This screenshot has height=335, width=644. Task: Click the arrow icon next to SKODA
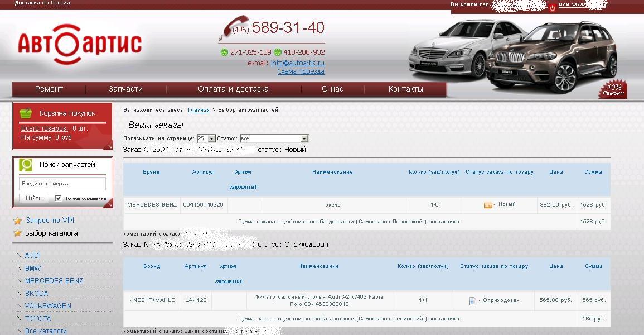coord(19,293)
